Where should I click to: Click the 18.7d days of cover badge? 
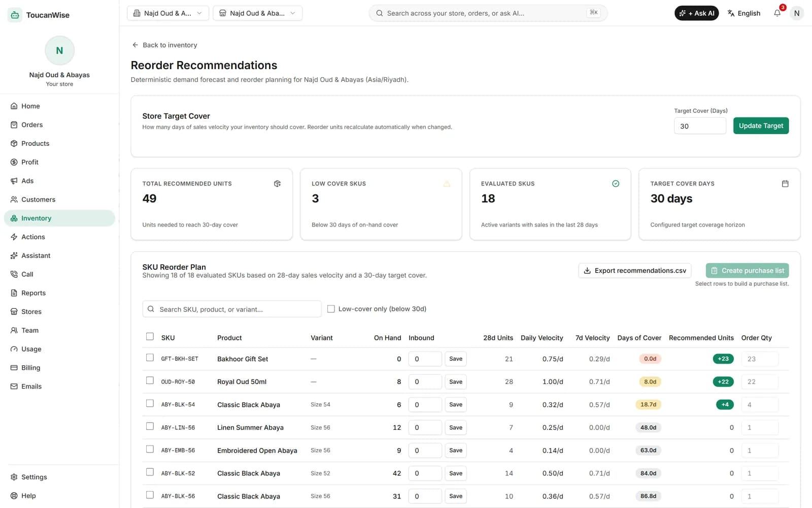tap(648, 404)
